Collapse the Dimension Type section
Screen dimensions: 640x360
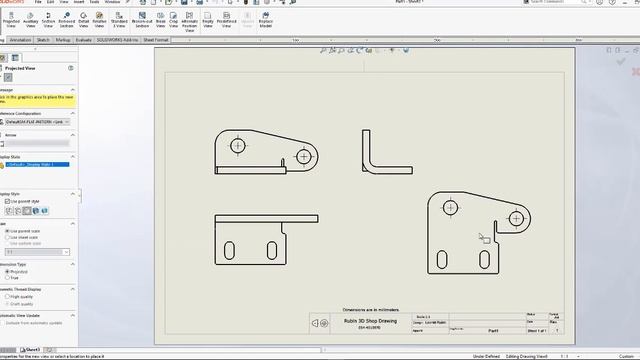point(73,264)
